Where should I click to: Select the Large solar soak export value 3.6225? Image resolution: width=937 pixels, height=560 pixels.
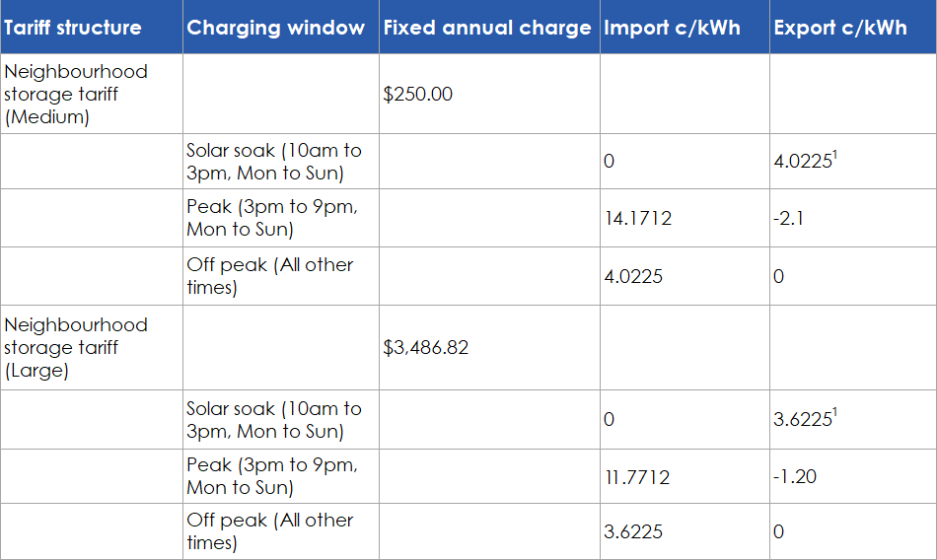coord(803,420)
